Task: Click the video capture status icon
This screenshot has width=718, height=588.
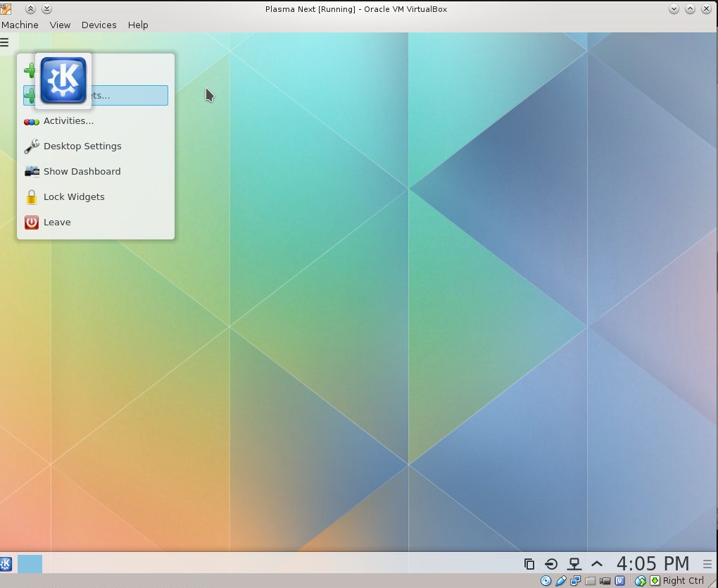Action: coord(605,581)
